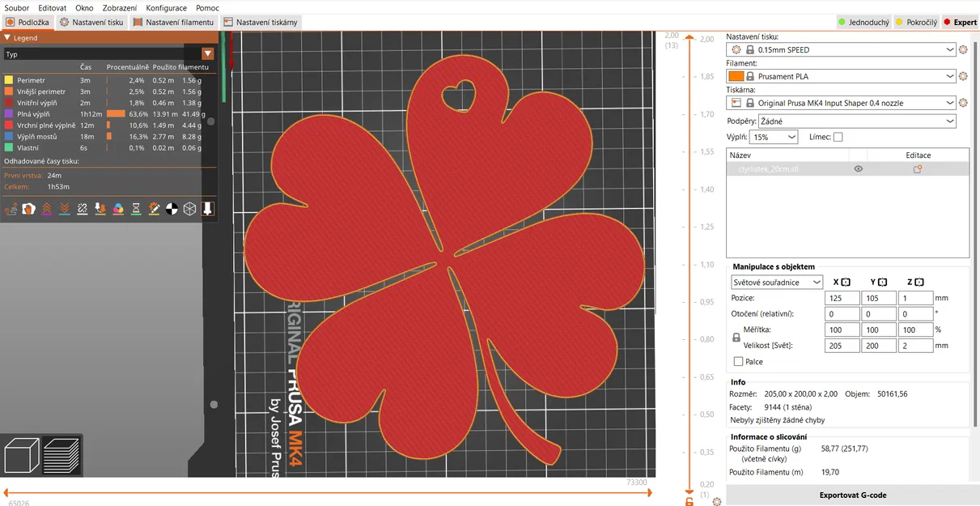Switch to the Nastavení tiskárny tab
The height and width of the screenshot is (506, 980).
point(261,23)
